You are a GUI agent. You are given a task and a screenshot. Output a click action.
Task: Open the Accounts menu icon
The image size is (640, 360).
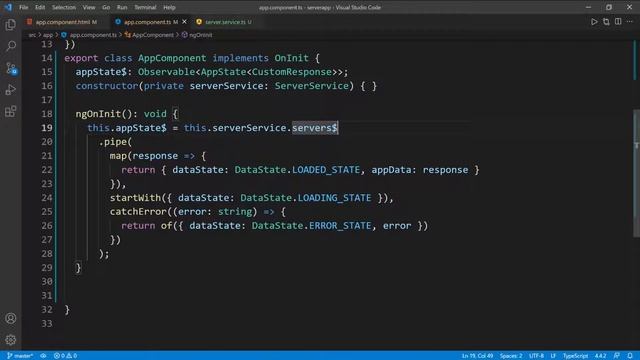coord(11,318)
